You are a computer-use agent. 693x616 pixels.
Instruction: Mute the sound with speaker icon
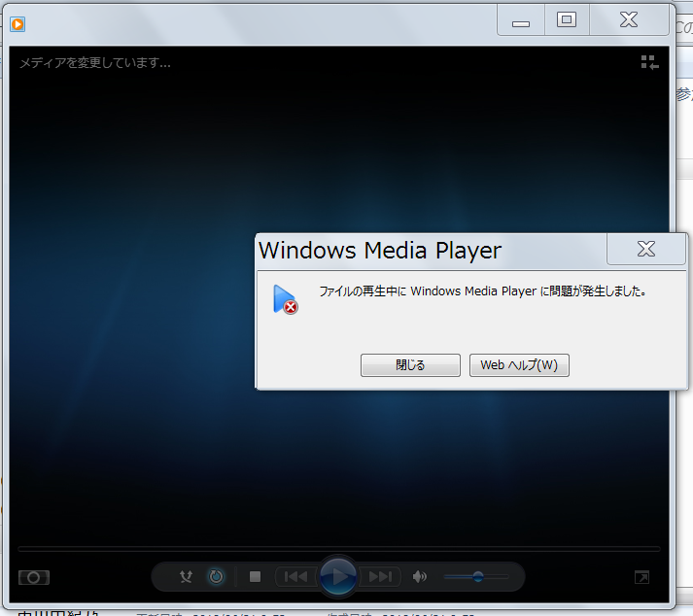tap(419, 577)
